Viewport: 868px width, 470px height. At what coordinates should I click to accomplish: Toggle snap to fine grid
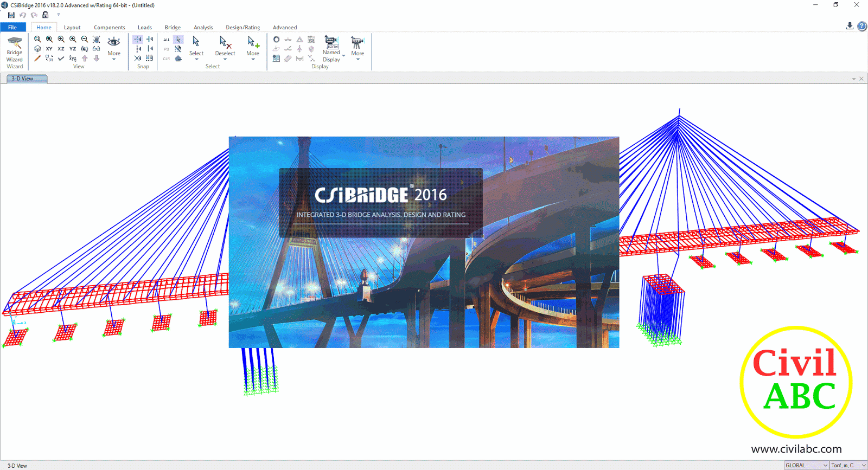coord(150,59)
